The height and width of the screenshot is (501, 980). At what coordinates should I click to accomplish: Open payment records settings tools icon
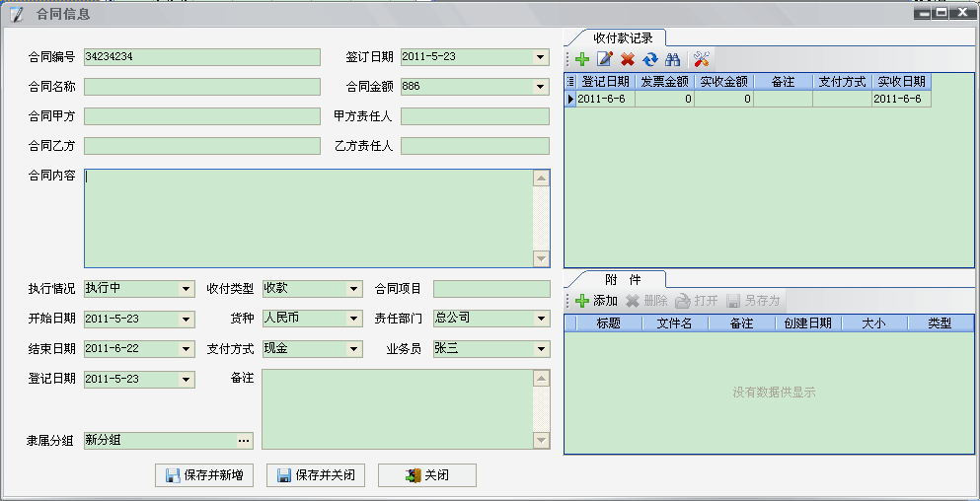[702, 59]
